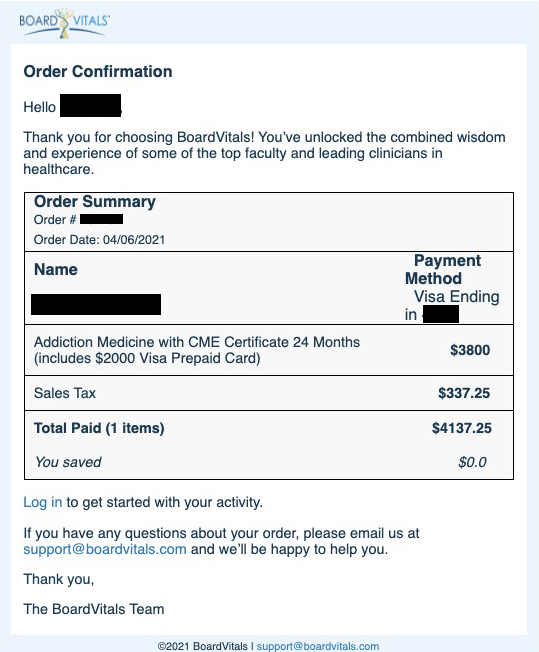Click the footer support@boardvitals.com link

(x=318, y=646)
